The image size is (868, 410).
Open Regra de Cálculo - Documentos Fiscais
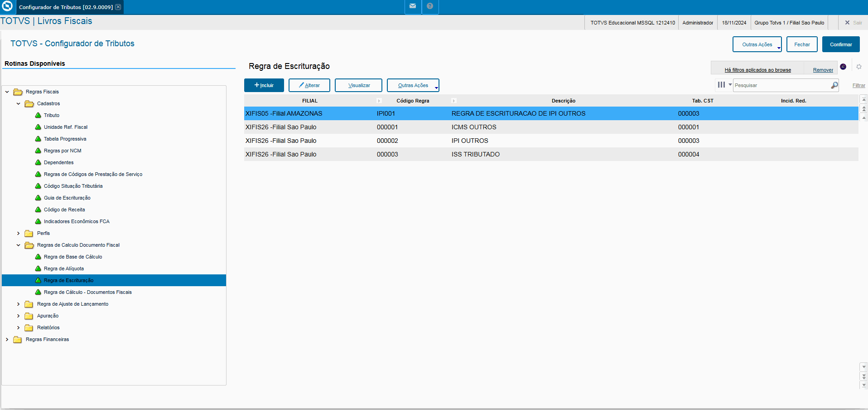88,292
